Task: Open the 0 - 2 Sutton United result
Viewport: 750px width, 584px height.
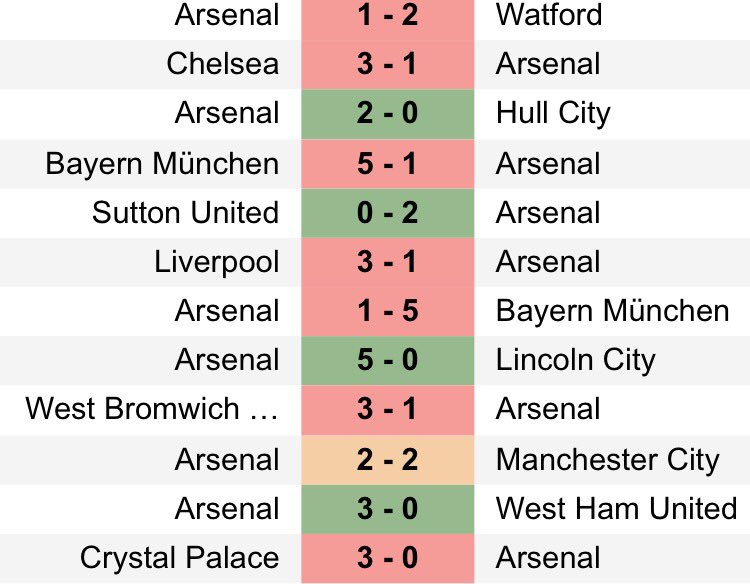Action: [387, 213]
